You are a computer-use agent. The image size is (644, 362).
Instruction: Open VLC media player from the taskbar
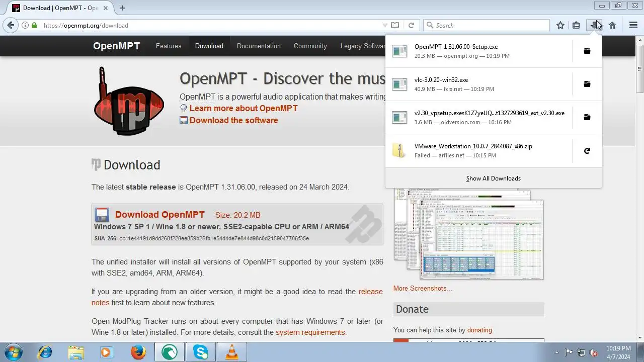[x=232, y=352]
